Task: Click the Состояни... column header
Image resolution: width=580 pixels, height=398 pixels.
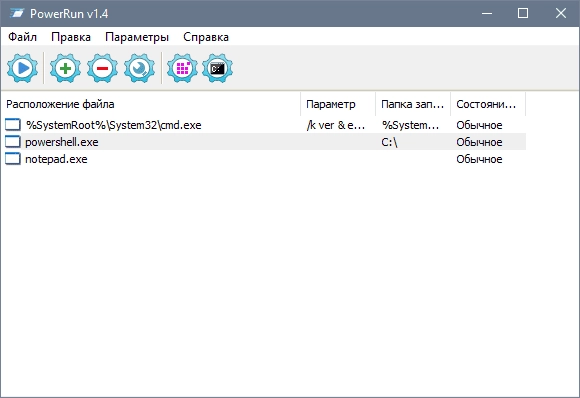Action: pyautogui.click(x=488, y=104)
